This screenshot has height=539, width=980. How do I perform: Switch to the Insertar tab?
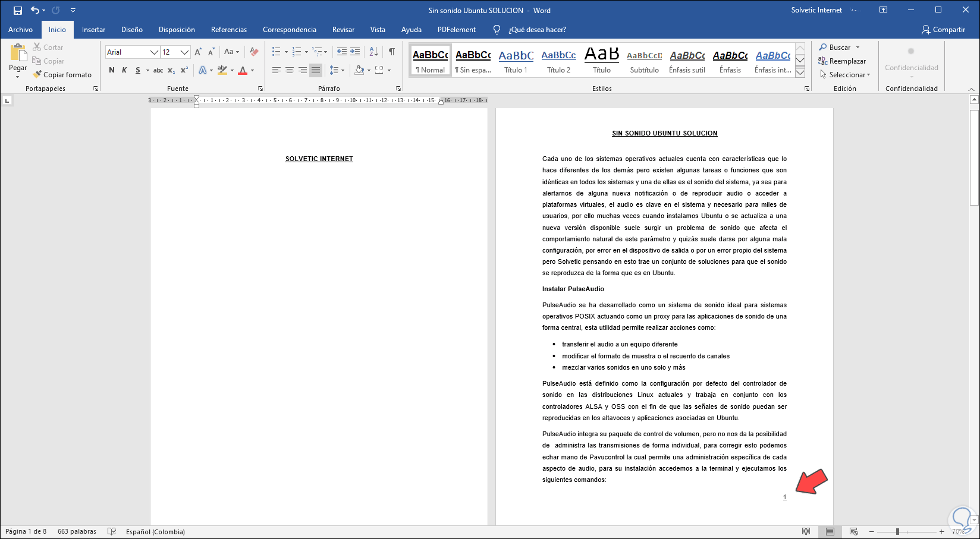tap(94, 30)
